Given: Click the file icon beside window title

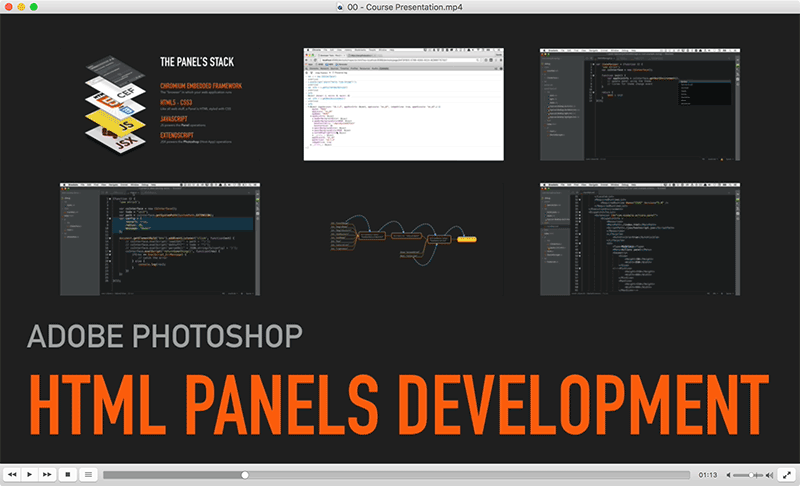Looking at the screenshot, I should coord(340,7).
